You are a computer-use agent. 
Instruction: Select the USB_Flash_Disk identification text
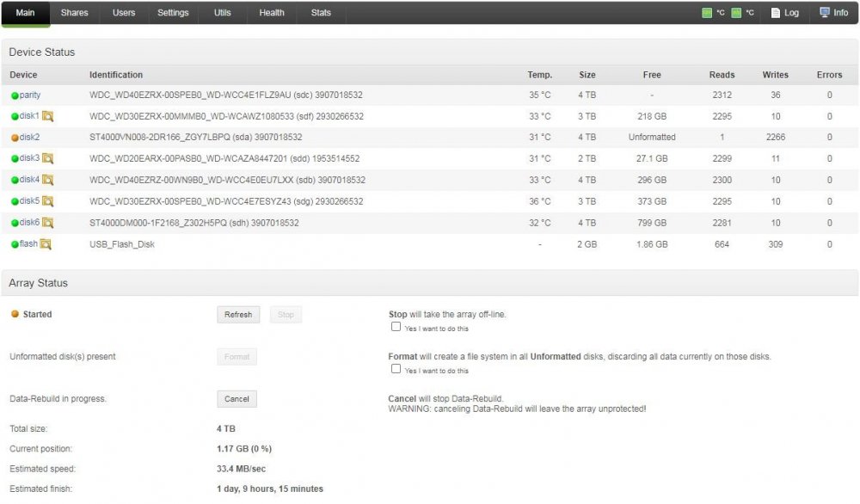[122, 244]
